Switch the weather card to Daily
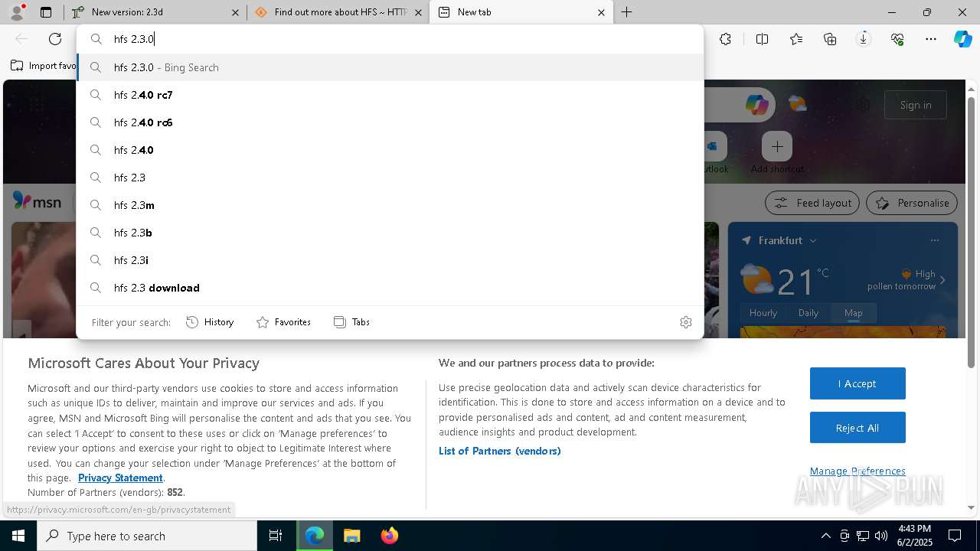Viewport: 980px width, 551px height. pos(808,313)
